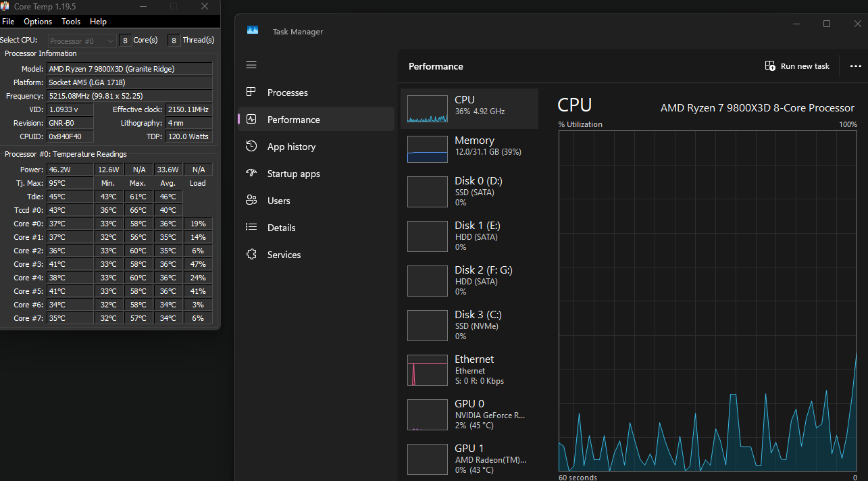Select the Services puzzle icon

[x=251, y=255]
